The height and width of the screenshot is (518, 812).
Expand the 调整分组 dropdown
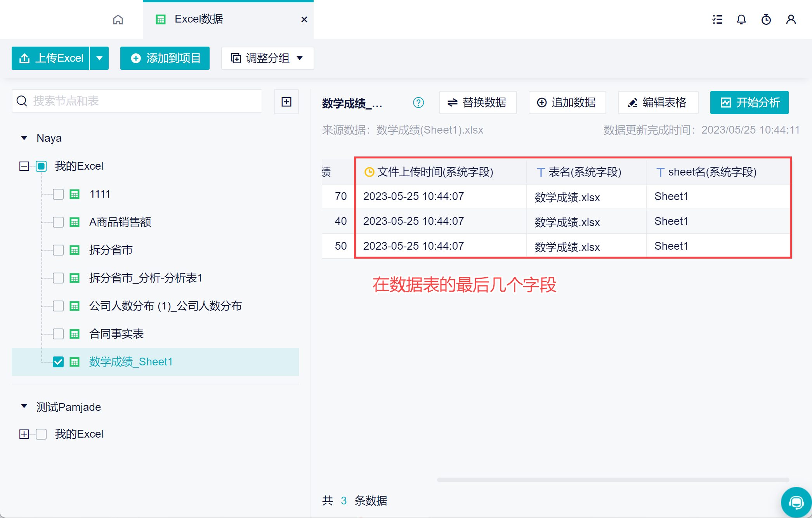click(x=268, y=58)
